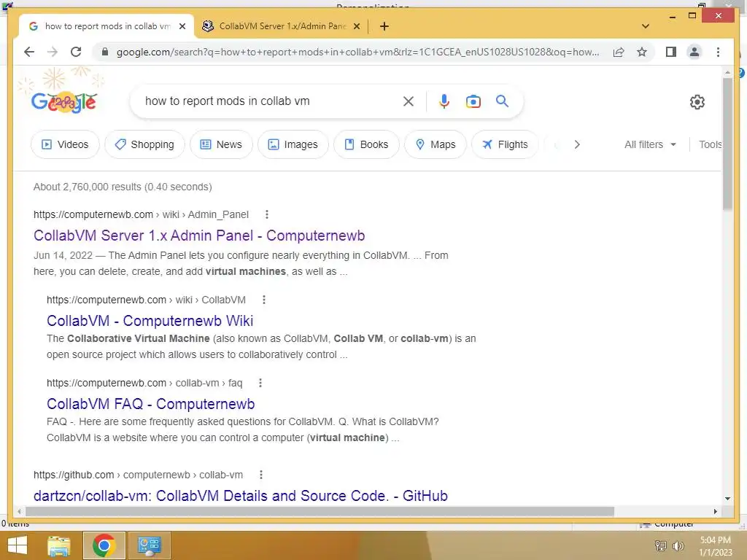
Task: Filter results by Maps
Action: (x=436, y=144)
